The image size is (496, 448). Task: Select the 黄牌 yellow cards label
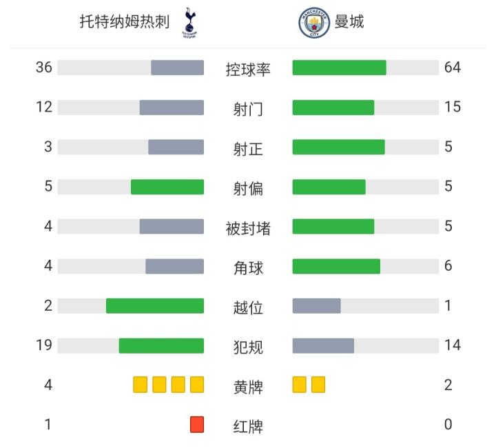(248, 387)
